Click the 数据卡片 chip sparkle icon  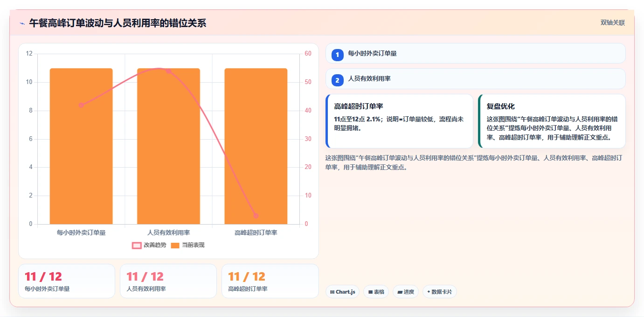pos(429,292)
